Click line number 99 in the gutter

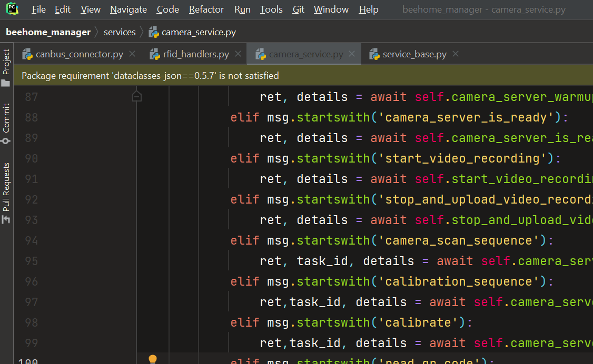click(x=32, y=343)
